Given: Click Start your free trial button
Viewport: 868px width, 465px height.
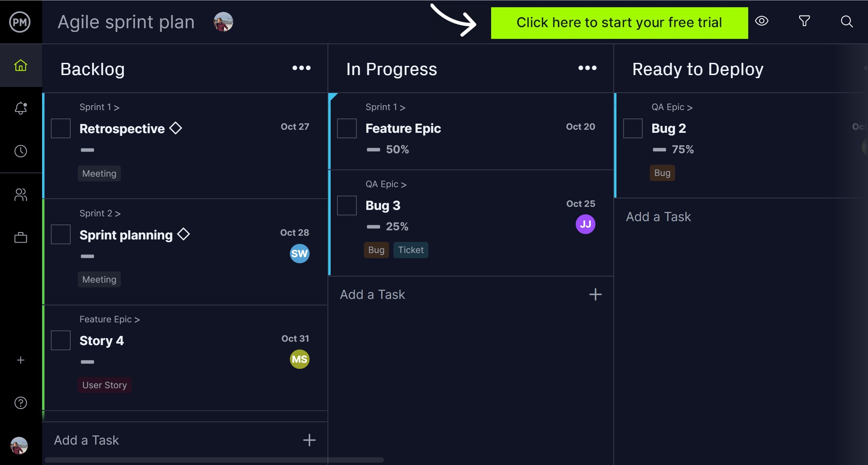Looking at the screenshot, I should 620,21.
